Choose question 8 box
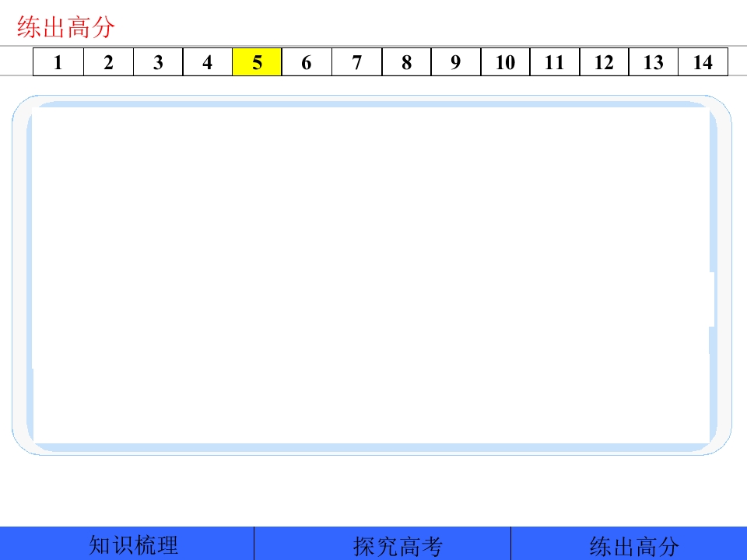Screen dimensions: 747x560 [406, 62]
